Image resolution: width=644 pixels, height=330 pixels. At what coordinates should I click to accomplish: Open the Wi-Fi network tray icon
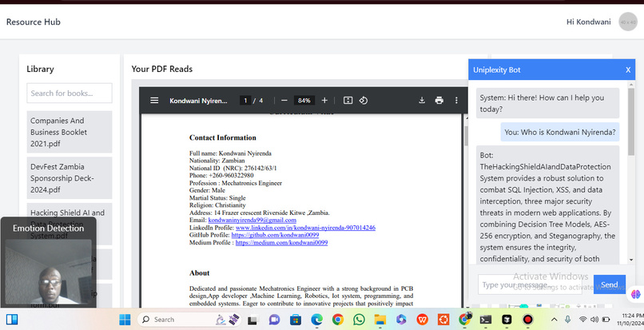[582, 320]
